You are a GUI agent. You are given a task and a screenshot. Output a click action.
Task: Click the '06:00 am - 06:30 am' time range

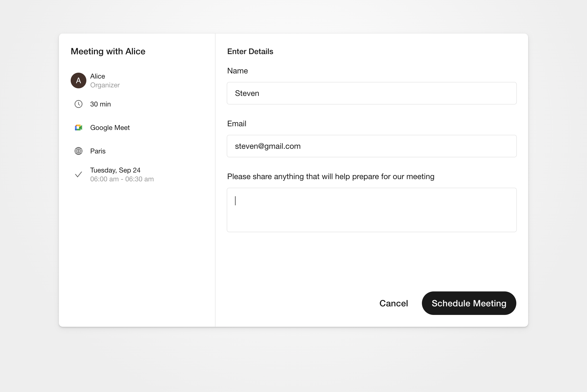122,179
